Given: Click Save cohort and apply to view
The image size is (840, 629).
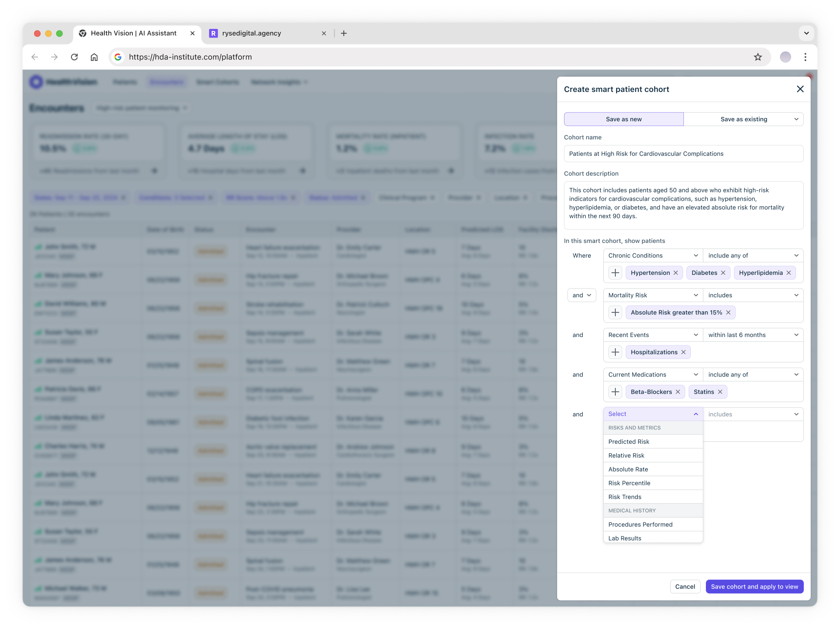Looking at the screenshot, I should 754,587.
